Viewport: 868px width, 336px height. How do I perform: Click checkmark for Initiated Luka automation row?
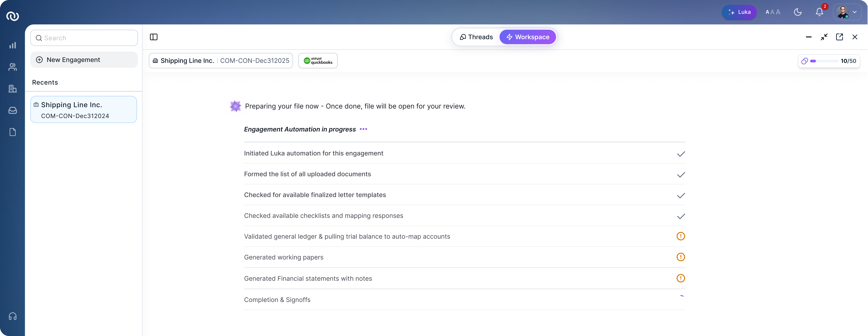click(681, 154)
